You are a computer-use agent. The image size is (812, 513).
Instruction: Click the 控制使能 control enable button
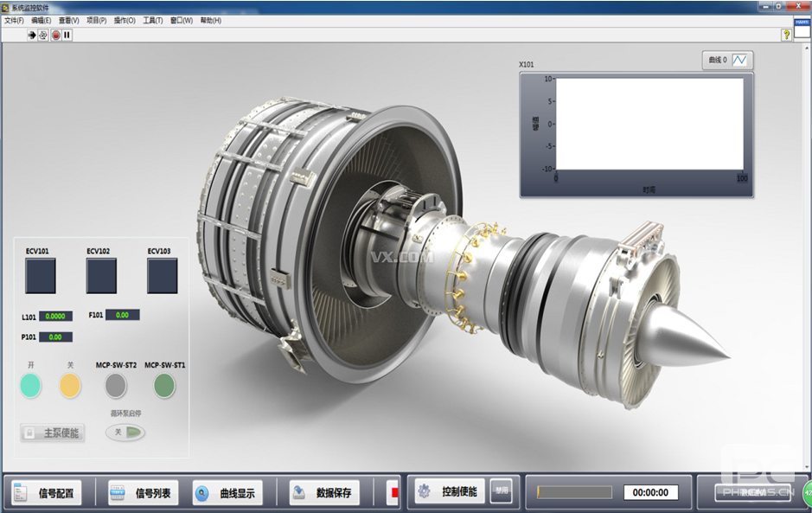(450, 491)
